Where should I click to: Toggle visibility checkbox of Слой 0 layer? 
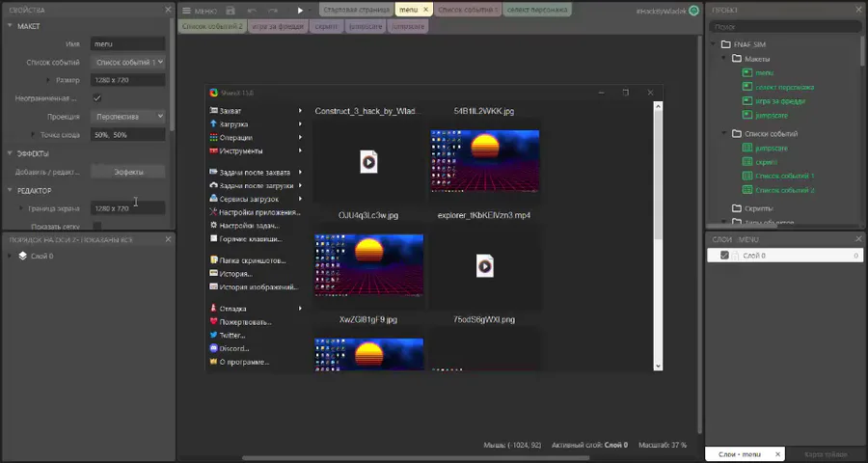click(x=724, y=256)
